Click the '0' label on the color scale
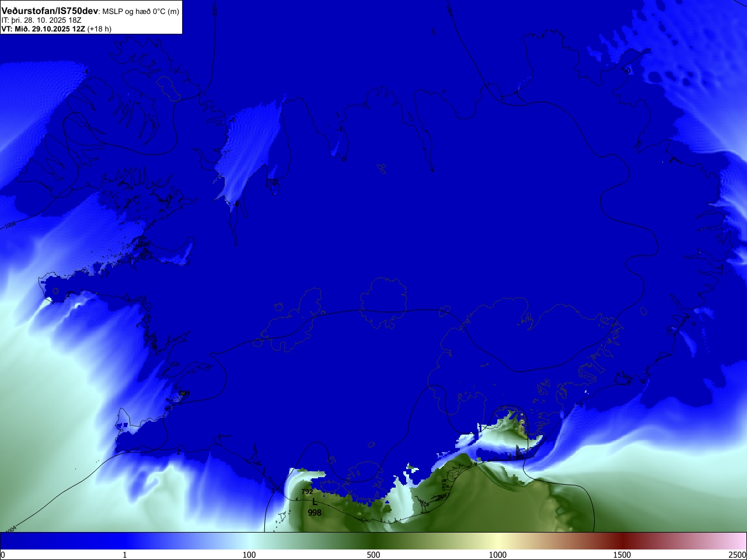Screen dimensions: 747x560 click(3, 555)
